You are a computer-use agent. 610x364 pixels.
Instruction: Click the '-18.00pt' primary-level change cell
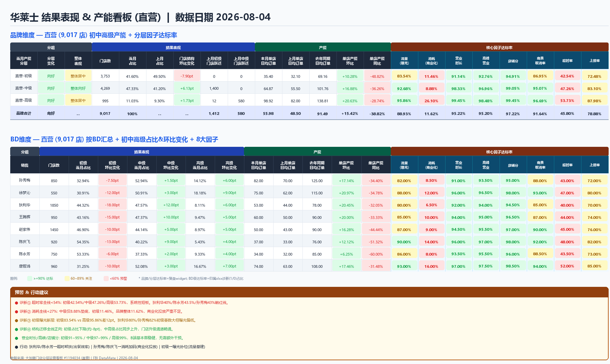(x=112, y=205)
